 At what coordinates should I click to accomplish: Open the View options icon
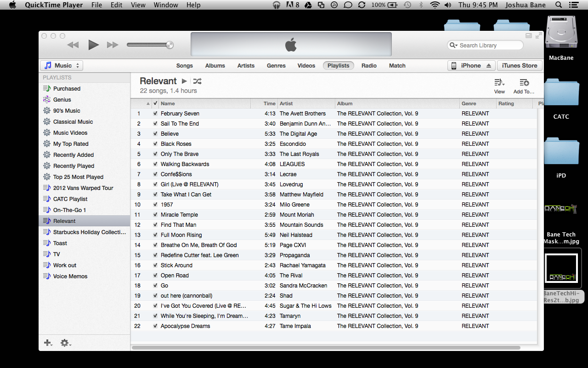tap(499, 83)
